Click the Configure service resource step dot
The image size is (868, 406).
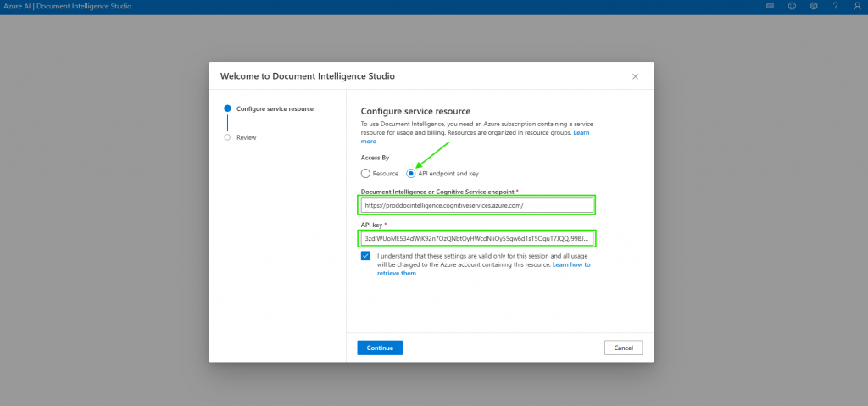[227, 108]
